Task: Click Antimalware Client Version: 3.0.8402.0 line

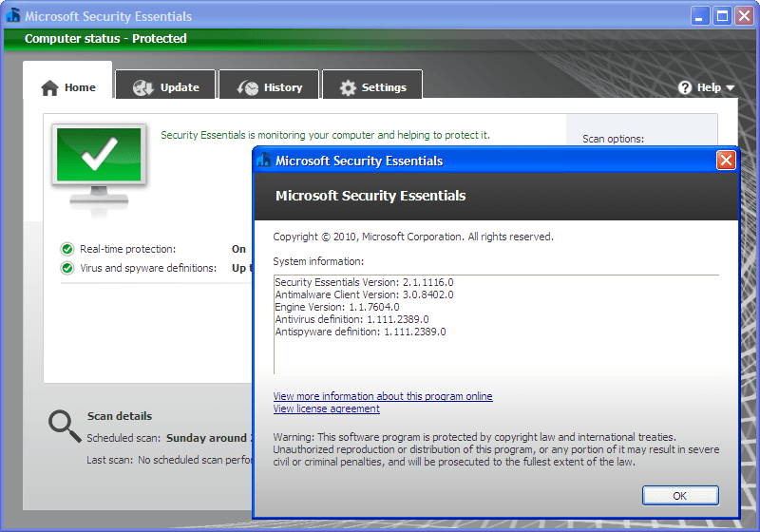Action: coord(364,294)
